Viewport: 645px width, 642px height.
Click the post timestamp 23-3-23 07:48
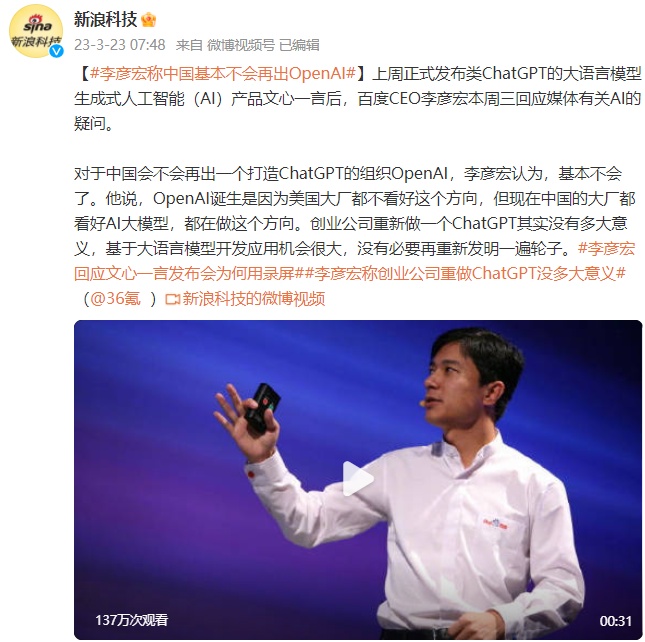120,45
